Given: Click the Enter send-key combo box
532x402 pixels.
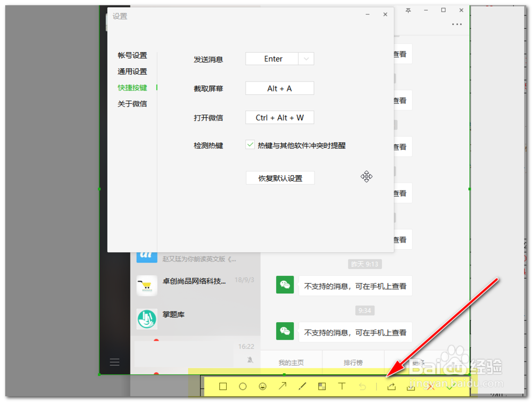Looking at the screenshot, I should point(280,59).
